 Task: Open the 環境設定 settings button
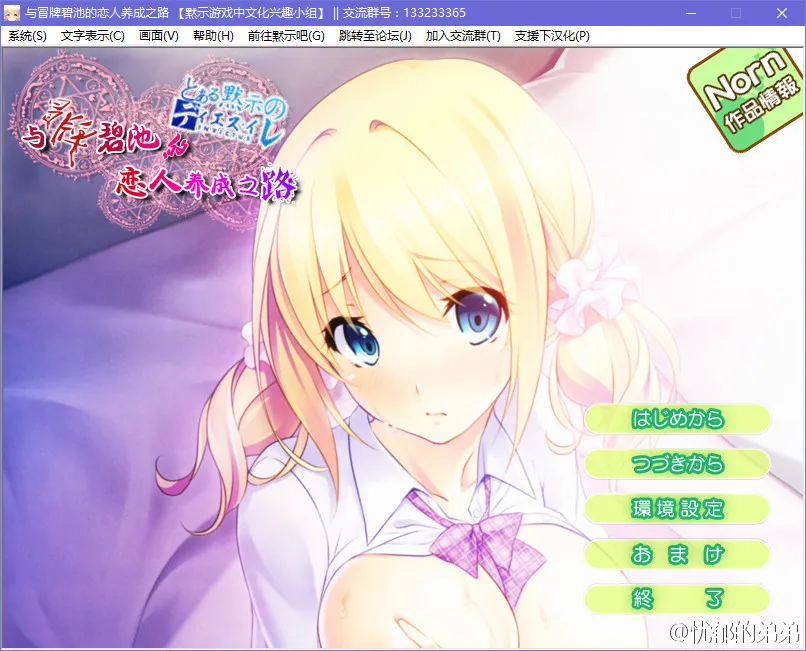tap(677, 508)
